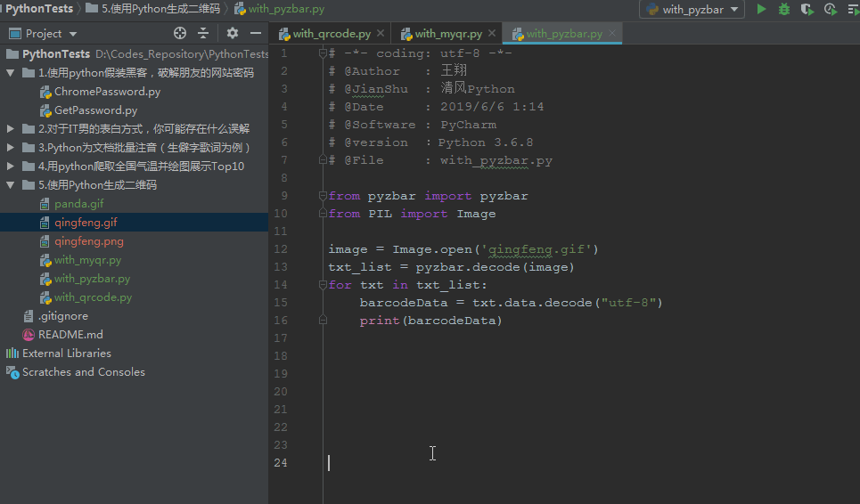Screen dimensions: 860x504
Task: Select External Libraries node
Action: click(66, 353)
